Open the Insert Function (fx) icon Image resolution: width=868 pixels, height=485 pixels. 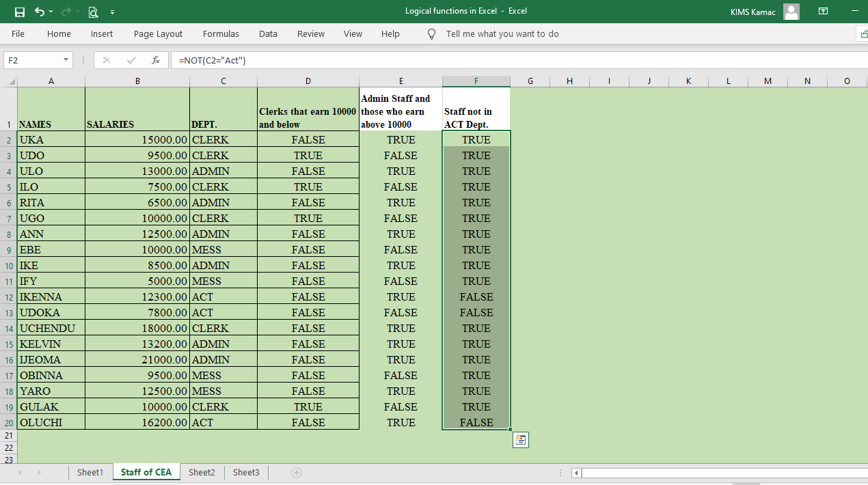point(156,59)
